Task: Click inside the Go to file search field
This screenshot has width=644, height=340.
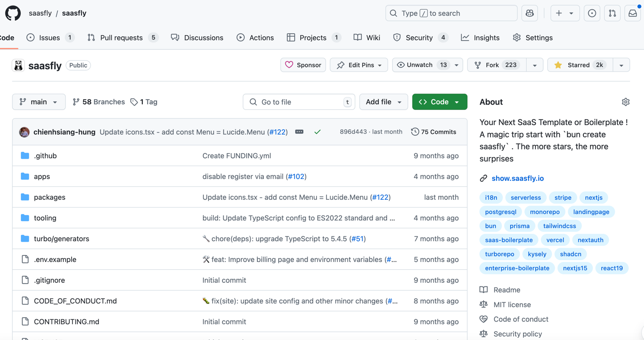Action: coord(298,101)
